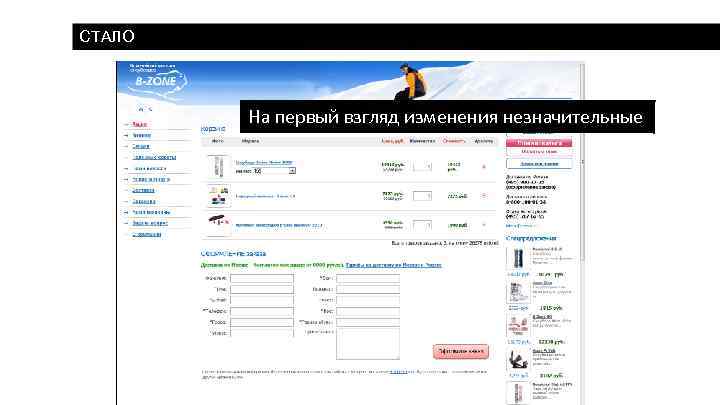Click the outlined link box under pink sidebar button
This screenshot has width=720, height=405.
click(539, 164)
